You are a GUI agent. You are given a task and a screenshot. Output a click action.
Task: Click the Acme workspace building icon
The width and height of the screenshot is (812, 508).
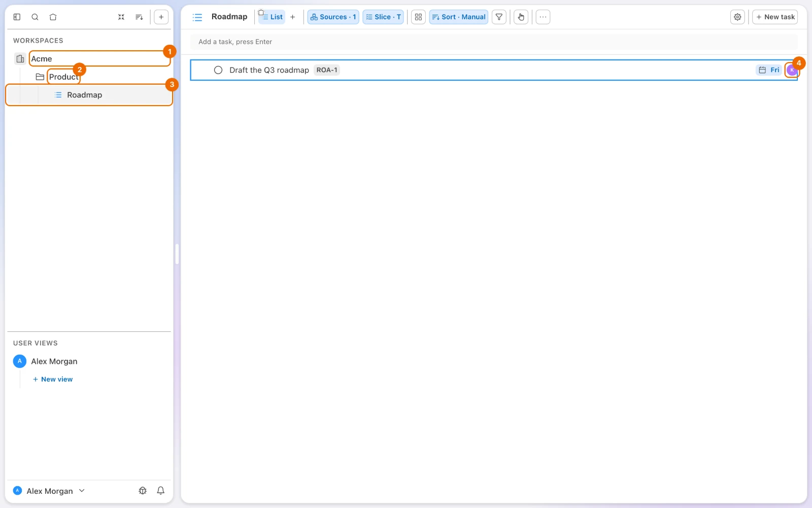click(x=20, y=59)
